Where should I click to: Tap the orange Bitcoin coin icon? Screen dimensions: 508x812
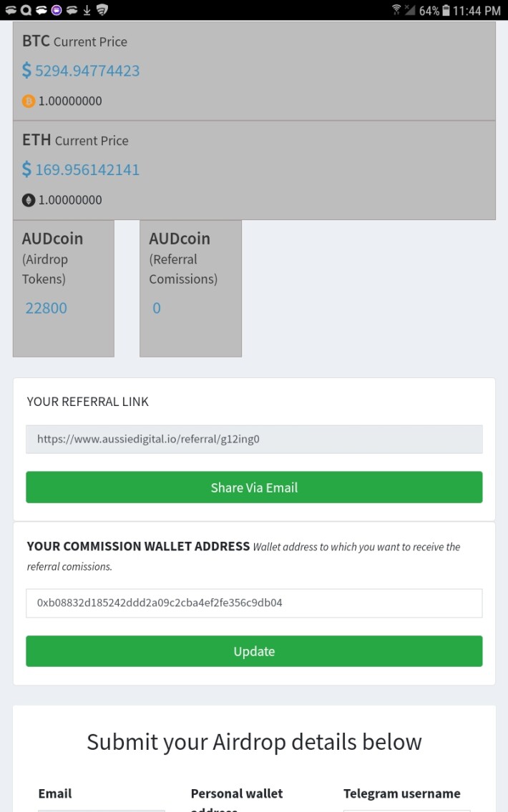pyautogui.click(x=29, y=101)
